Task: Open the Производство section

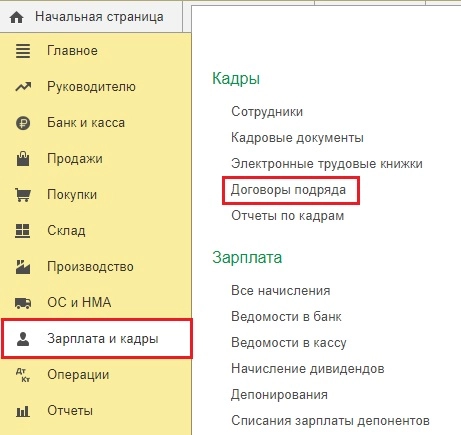Action: click(90, 267)
